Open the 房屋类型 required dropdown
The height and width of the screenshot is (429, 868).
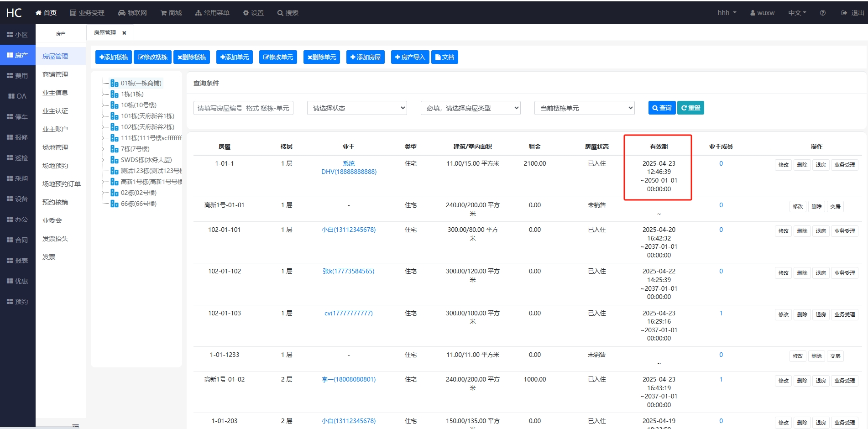click(471, 108)
